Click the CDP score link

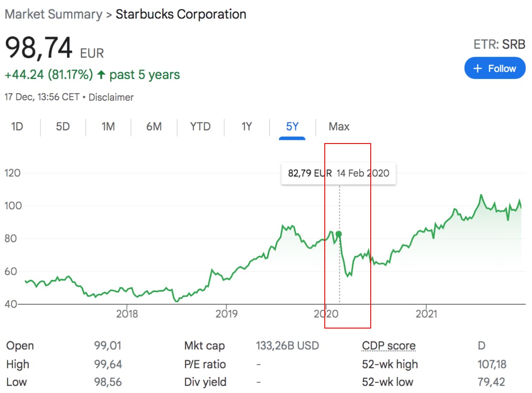[x=388, y=345]
